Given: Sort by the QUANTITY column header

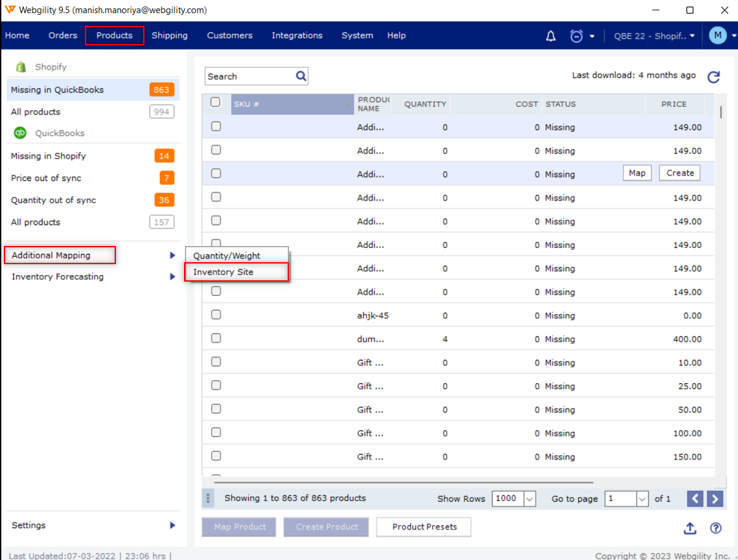Looking at the screenshot, I should (x=421, y=104).
